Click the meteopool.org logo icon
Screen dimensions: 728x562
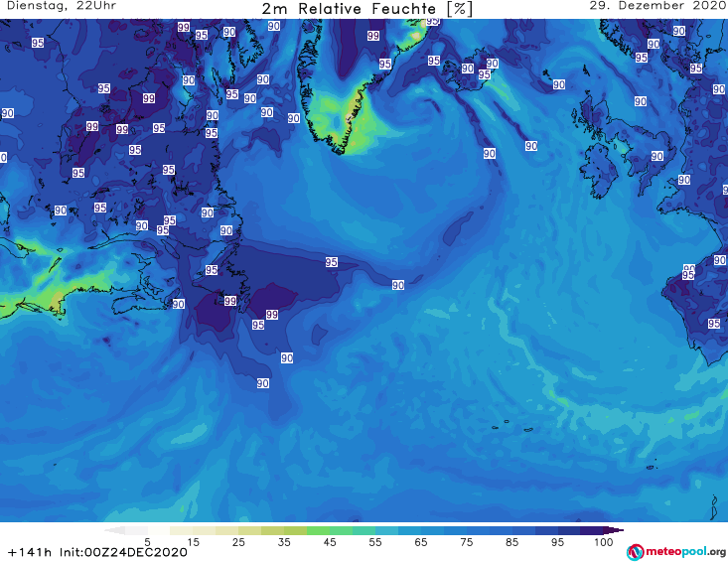[635, 552]
